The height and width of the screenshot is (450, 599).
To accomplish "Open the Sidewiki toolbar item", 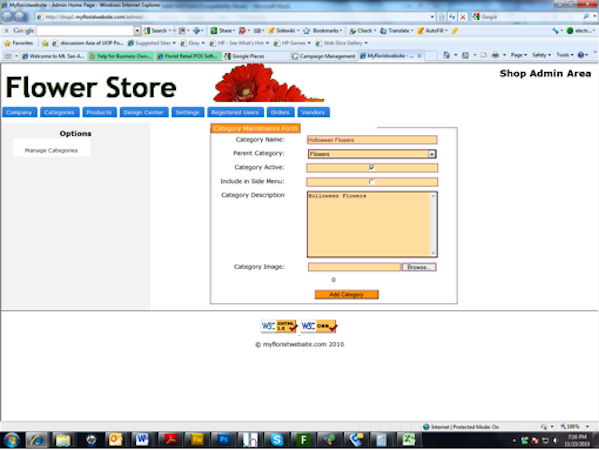I will click(283, 31).
